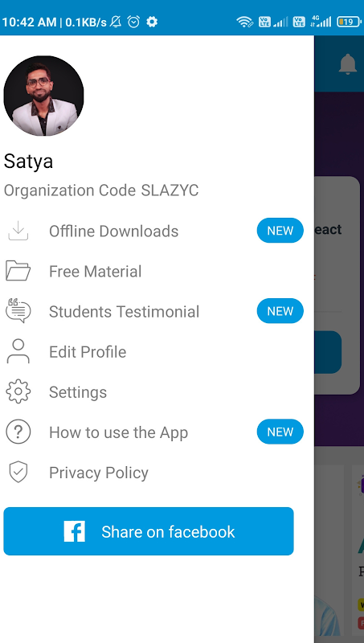Tap NEW badge beside Offline Downloads
Image resolution: width=364 pixels, height=643 pixels.
(x=280, y=231)
